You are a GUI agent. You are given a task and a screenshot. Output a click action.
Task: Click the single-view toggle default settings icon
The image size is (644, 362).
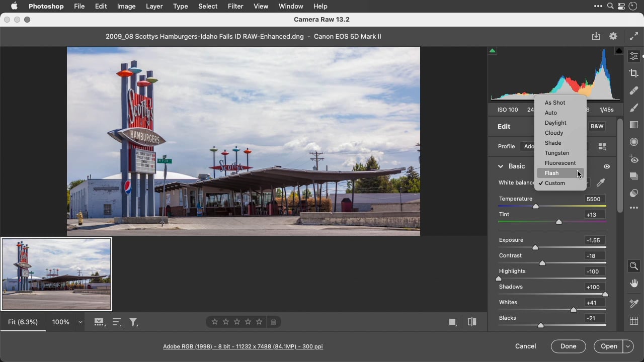click(452, 322)
